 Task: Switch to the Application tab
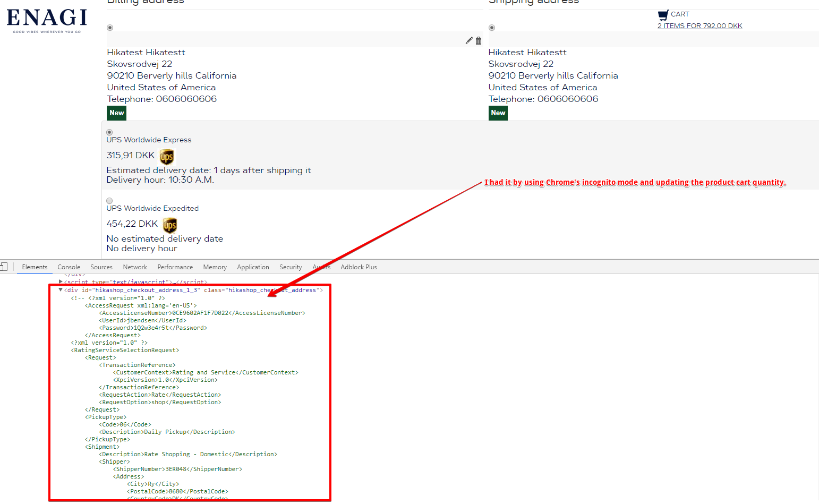pos(253,267)
